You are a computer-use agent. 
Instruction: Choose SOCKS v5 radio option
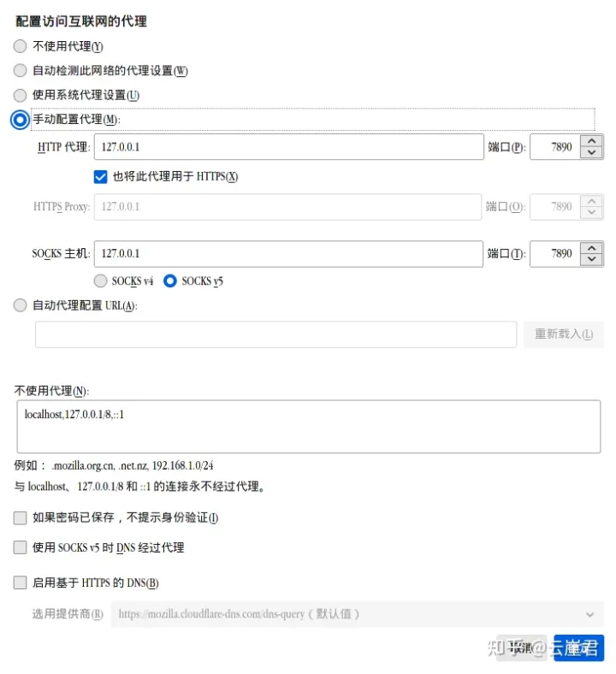click(170, 281)
